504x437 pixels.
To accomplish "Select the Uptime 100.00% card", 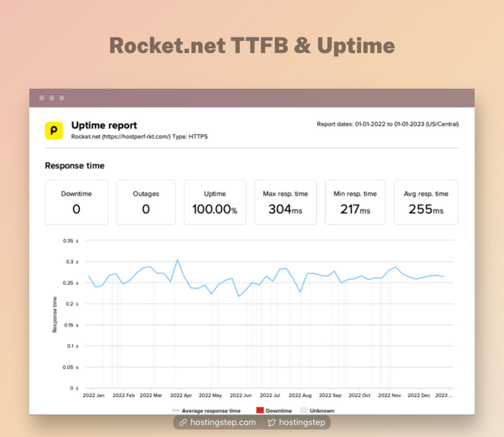I will click(215, 202).
